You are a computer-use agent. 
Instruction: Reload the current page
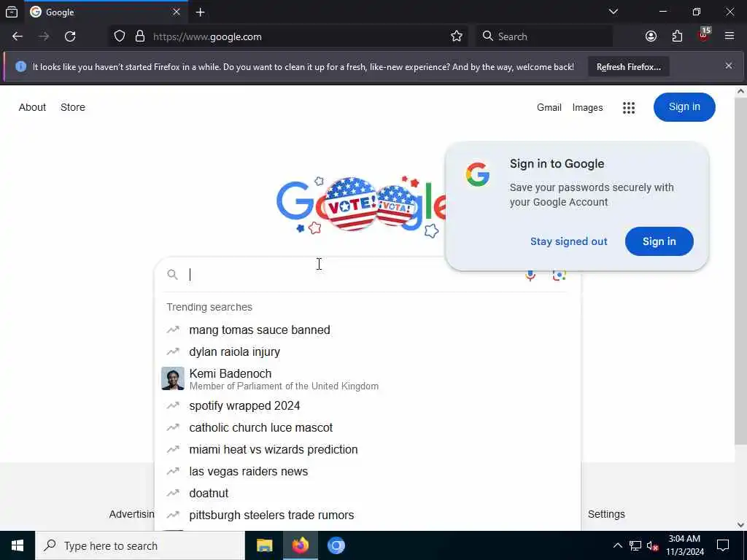pos(70,36)
